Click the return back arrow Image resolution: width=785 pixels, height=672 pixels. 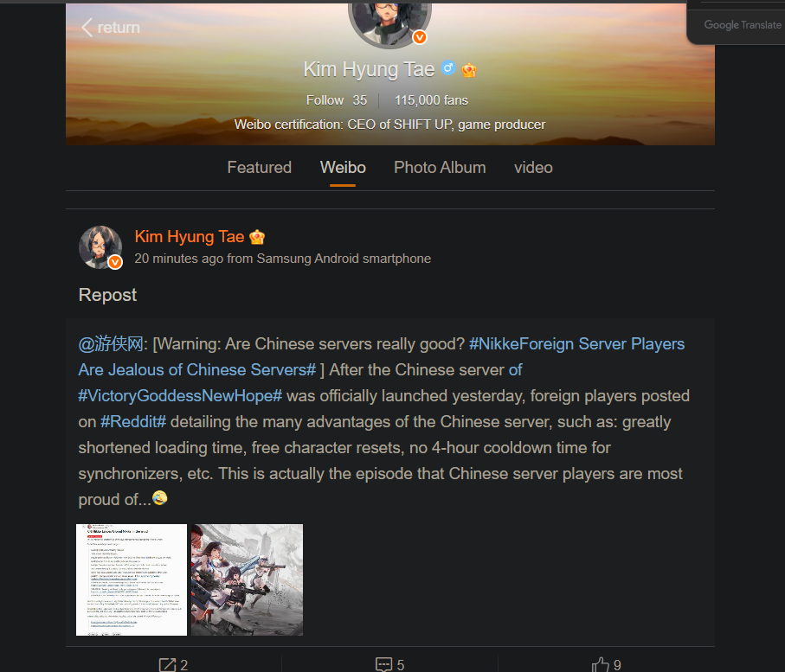click(x=87, y=28)
